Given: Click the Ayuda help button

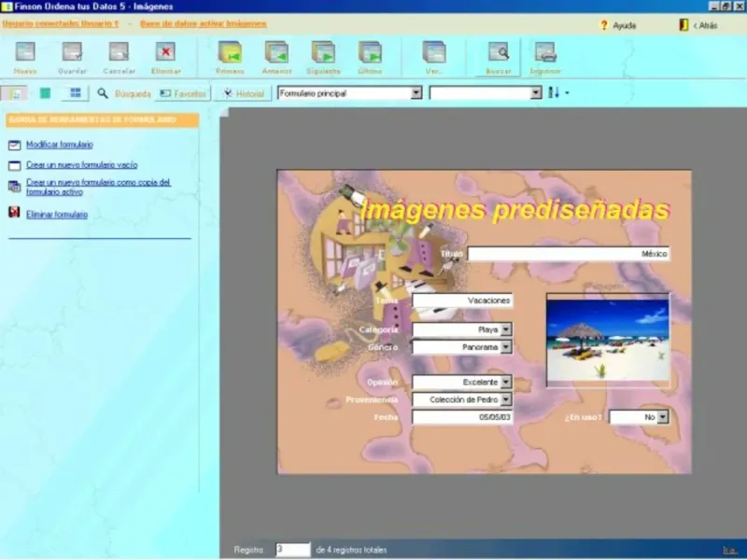Looking at the screenshot, I should click(x=618, y=26).
